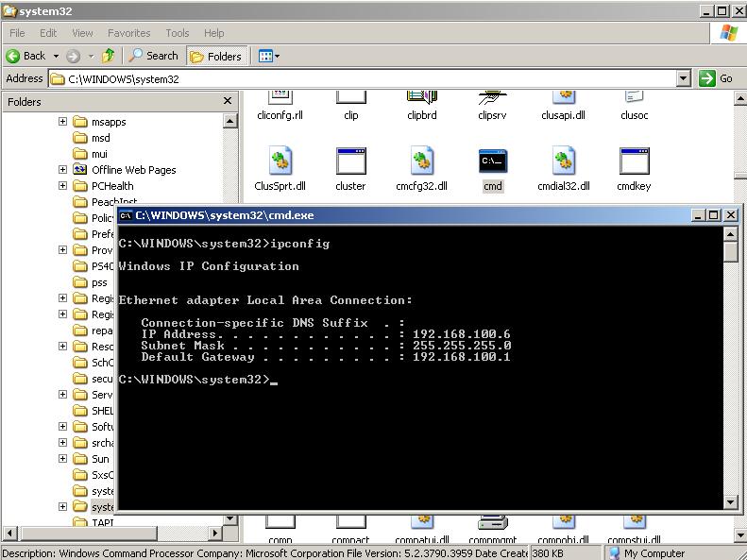Image resolution: width=747 pixels, height=560 pixels.
Task: Select the Offline Web Pages folder
Action: pyautogui.click(x=125, y=170)
